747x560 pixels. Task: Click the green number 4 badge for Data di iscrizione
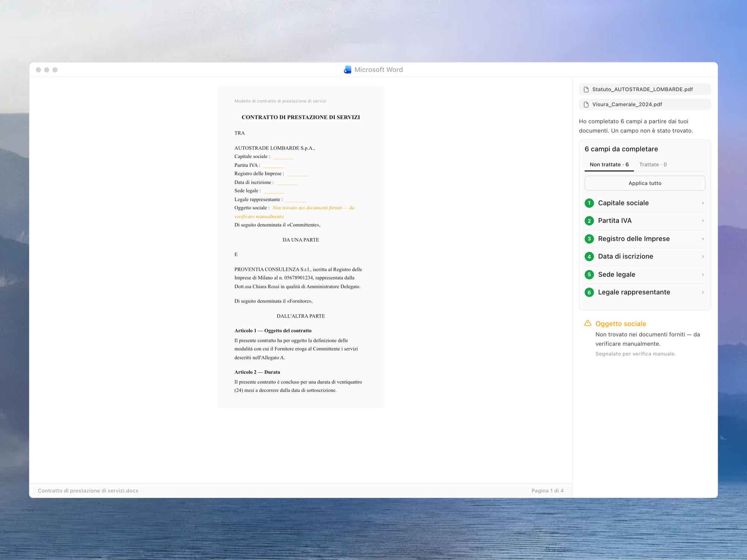pyautogui.click(x=589, y=256)
